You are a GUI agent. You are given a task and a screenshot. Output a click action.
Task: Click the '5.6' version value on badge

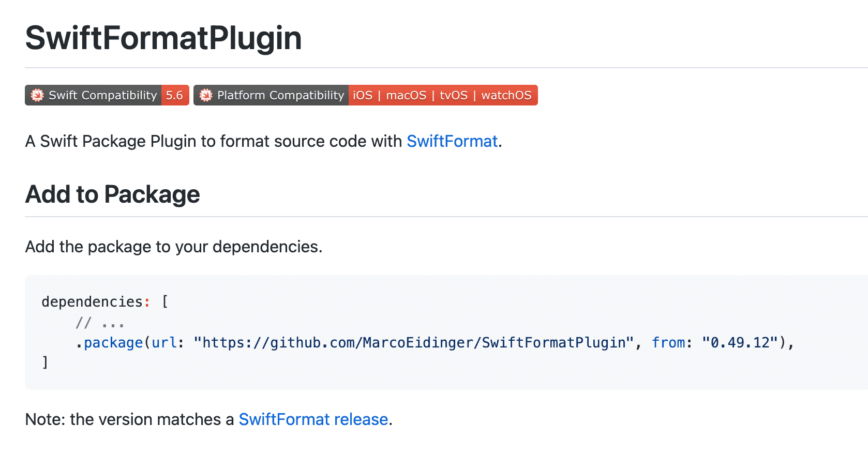(x=175, y=95)
